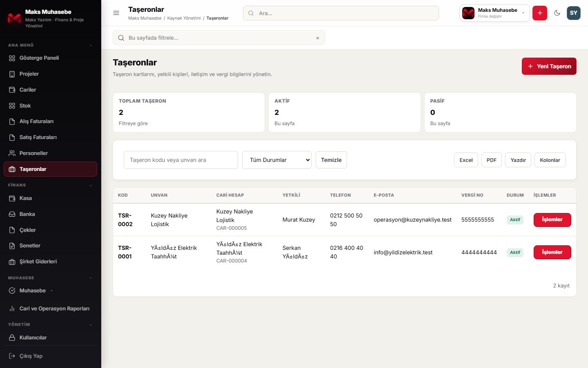The width and height of the screenshot is (588, 368).
Task: Toggle dark mode with the moon icon
Action: (x=557, y=13)
